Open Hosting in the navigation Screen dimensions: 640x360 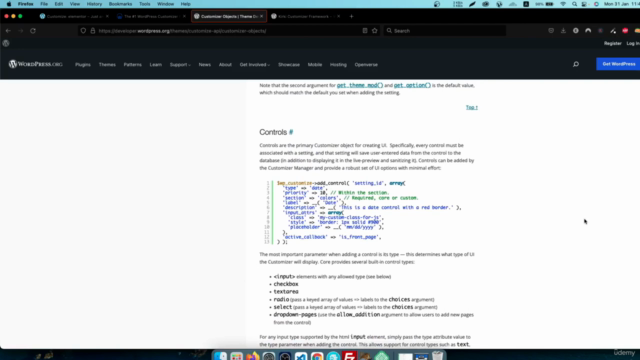(x=338, y=64)
